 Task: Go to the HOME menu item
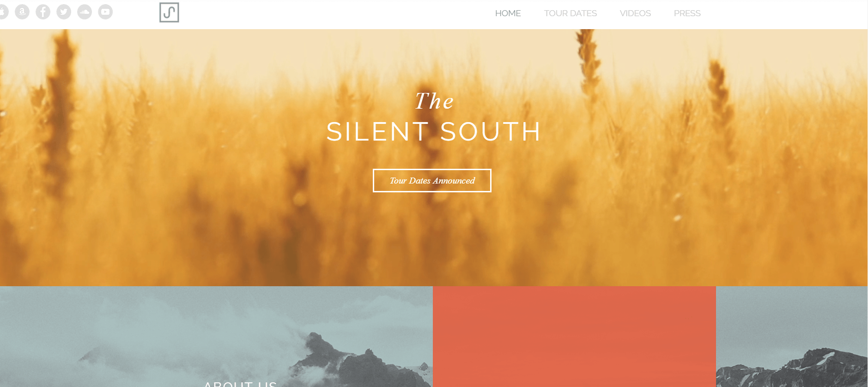click(508, 13)
